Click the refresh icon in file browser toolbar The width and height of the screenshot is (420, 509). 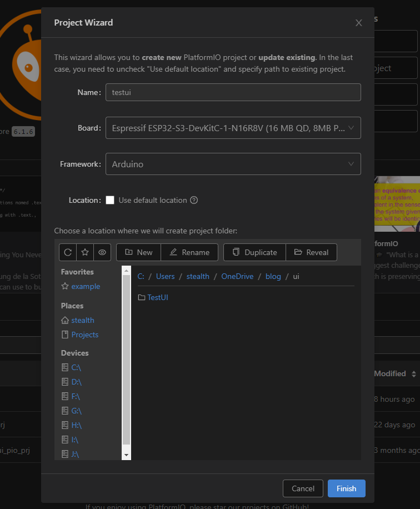68,252
